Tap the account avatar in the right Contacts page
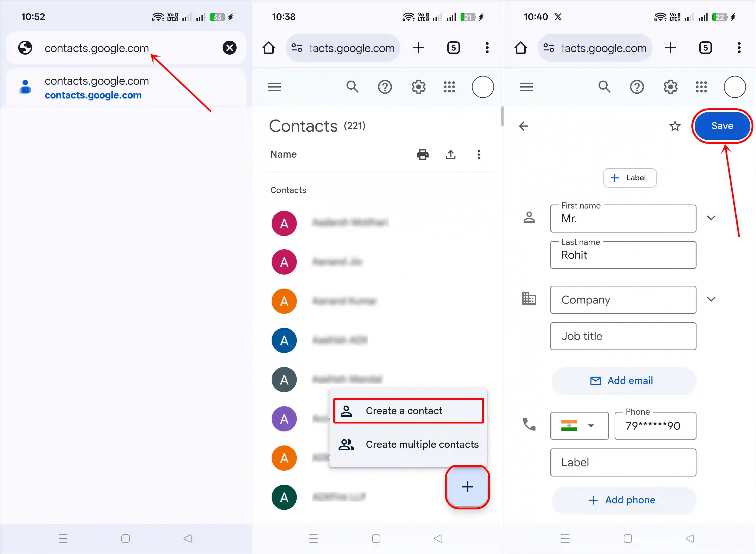This screenshot has width=756, height=554. 735,87
